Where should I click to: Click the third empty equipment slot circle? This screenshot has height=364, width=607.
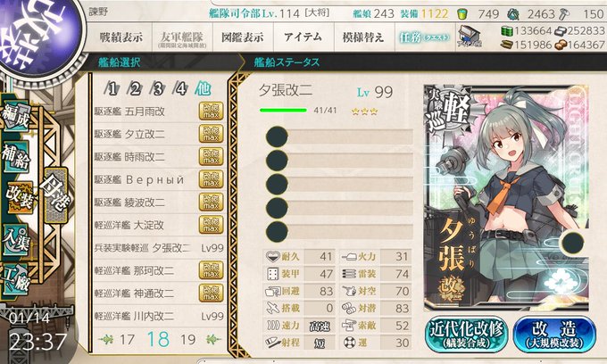pyautogui.click(x=277, y=184)
